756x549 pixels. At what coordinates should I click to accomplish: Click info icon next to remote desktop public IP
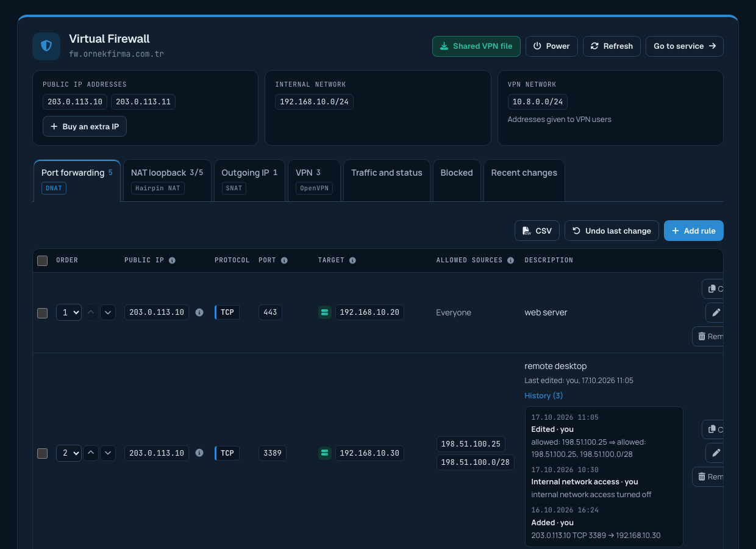199,453
